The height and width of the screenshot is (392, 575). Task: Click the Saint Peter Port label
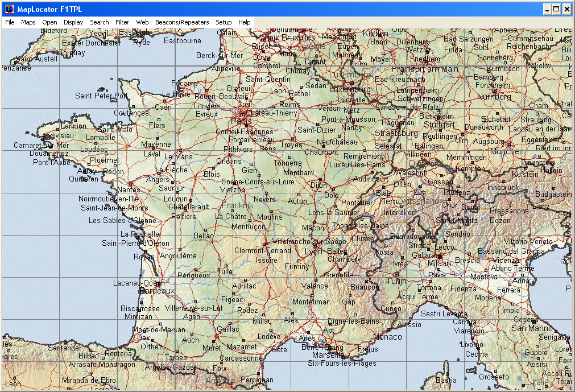101,96
